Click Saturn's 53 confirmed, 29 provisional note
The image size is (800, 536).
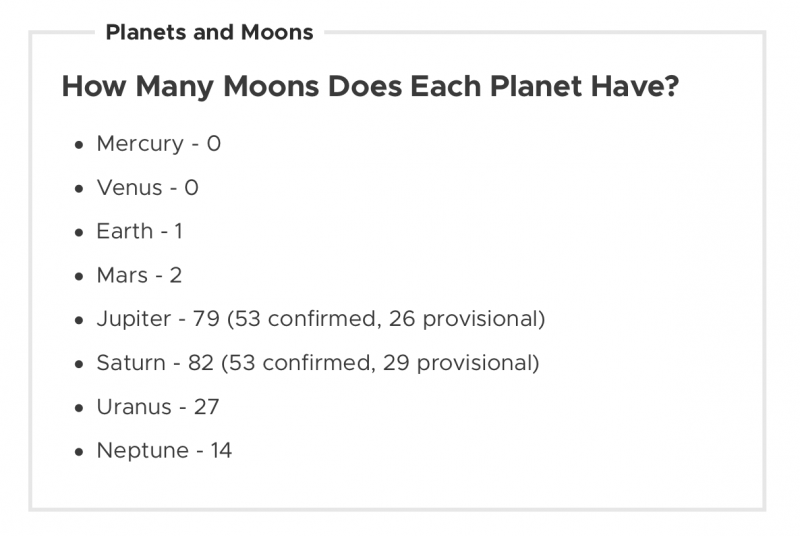(x=380, y=363)
